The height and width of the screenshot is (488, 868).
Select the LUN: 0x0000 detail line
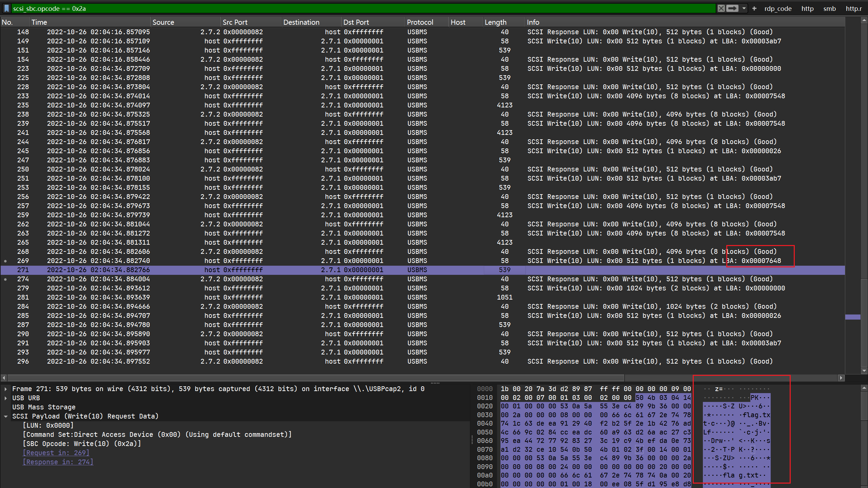48,425
